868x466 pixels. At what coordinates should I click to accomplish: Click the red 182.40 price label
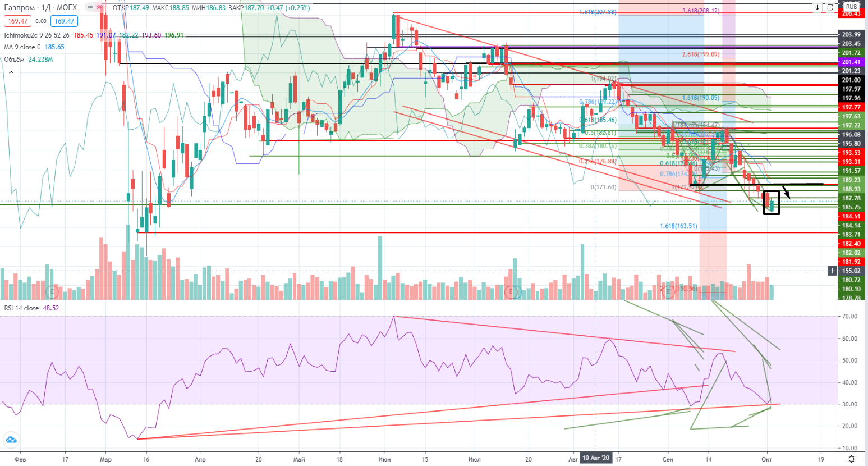(851, 244)
